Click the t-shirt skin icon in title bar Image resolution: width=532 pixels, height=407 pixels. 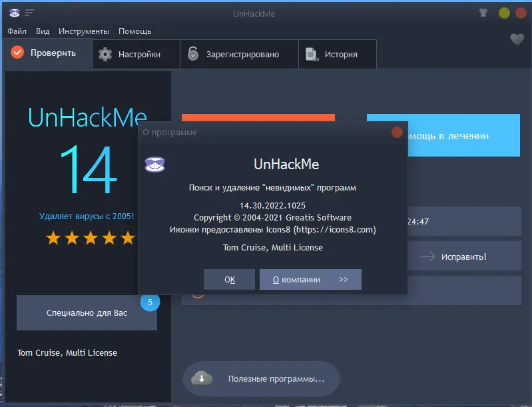(x=483, y=13)
